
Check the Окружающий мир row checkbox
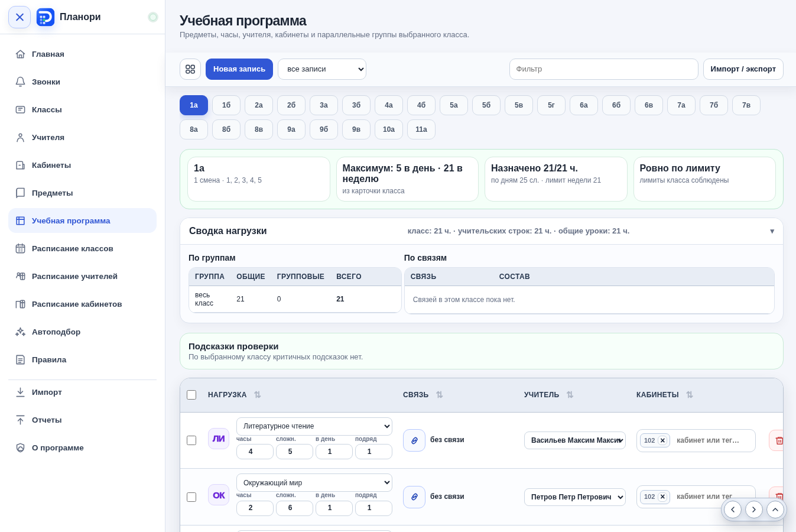click(191, 497)
